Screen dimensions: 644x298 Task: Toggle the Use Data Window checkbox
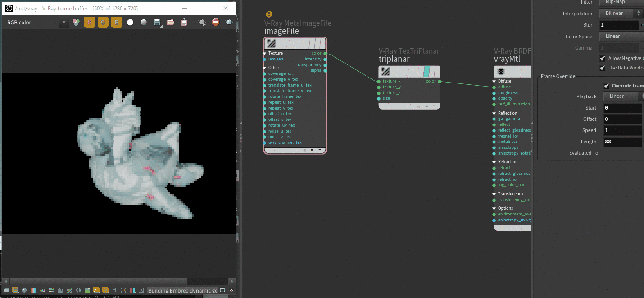tap(603, 68)
